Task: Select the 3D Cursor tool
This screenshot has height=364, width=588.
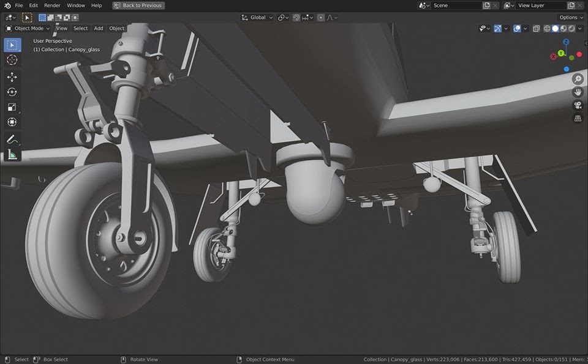Action: point(11,60)
